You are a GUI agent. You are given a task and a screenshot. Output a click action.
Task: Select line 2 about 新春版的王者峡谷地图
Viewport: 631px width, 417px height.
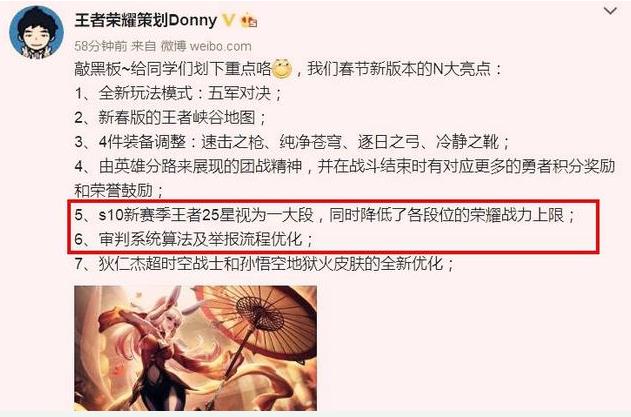(x=171, y=118)
